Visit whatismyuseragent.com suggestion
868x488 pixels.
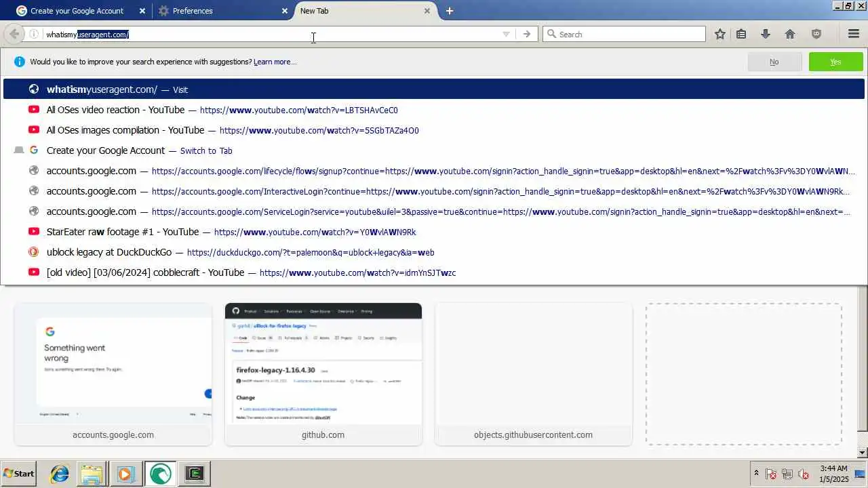pyautogui.click(x=434, y=89)
